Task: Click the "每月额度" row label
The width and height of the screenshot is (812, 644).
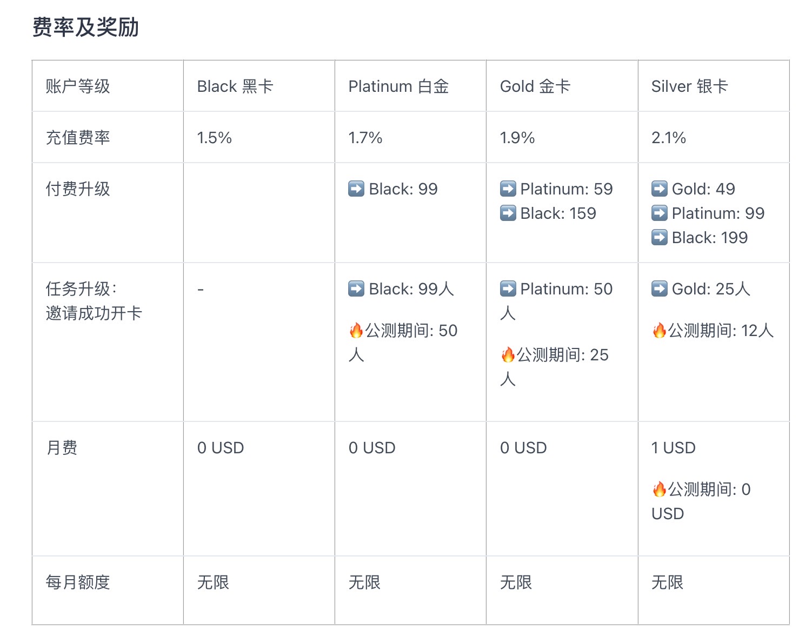Action: tap(78, 582)
